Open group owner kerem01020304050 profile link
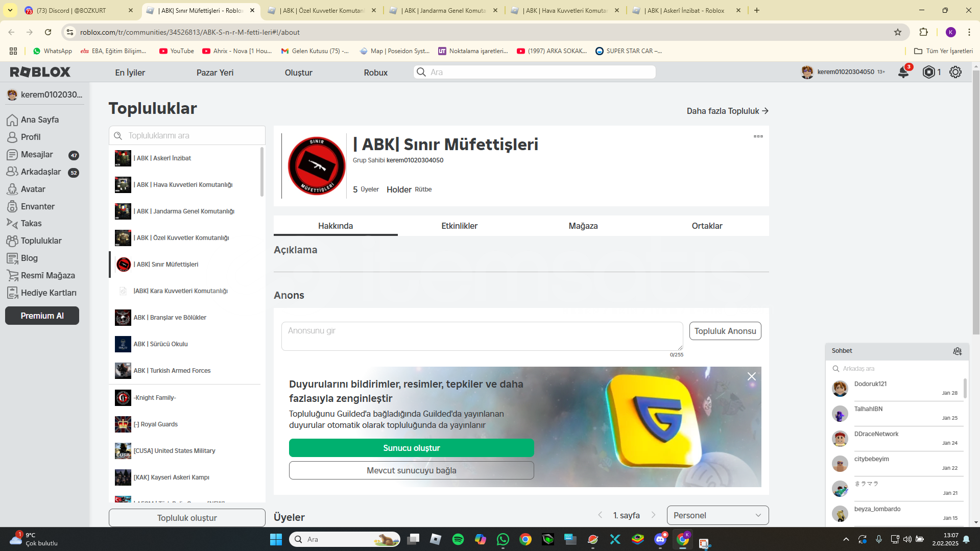 [x=415, y=160]
